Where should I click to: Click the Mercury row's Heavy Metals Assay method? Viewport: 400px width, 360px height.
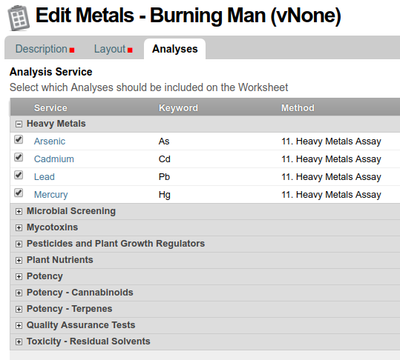(331, 195)
